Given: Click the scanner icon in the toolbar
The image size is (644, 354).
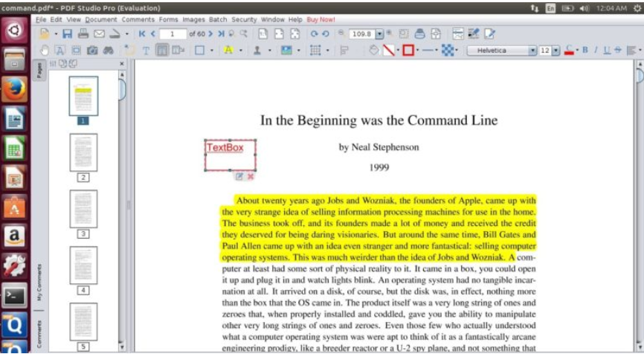Looking at the screenshot, I should [115, 33].
